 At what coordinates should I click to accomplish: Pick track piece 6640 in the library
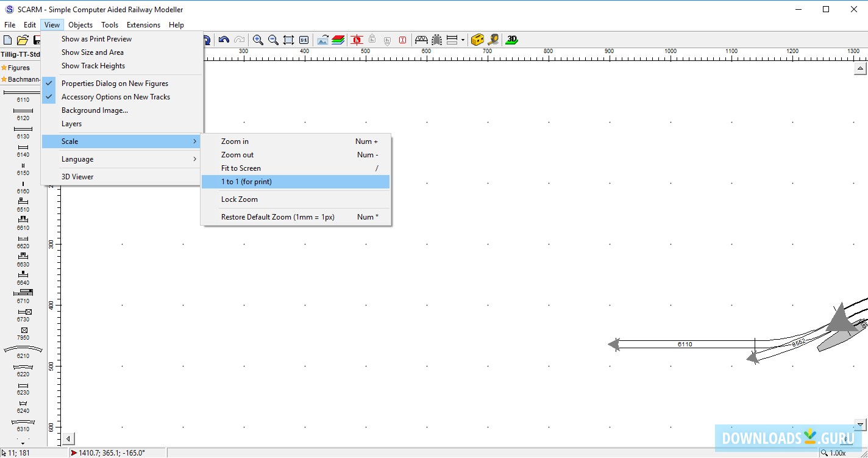[x=23, y=277]
